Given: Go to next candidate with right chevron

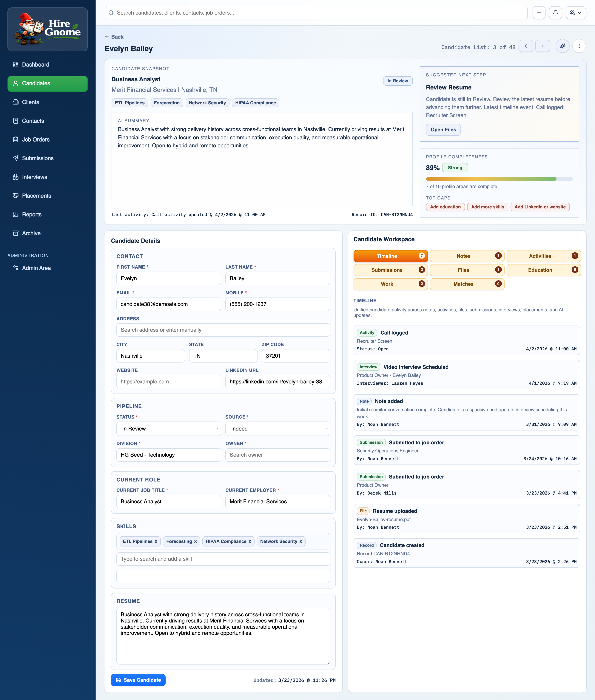Looking at the screenshot, I should point(542,46).
